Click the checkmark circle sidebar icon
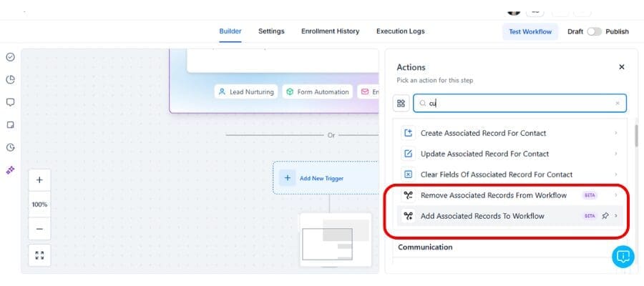 (x=10, y=57)
